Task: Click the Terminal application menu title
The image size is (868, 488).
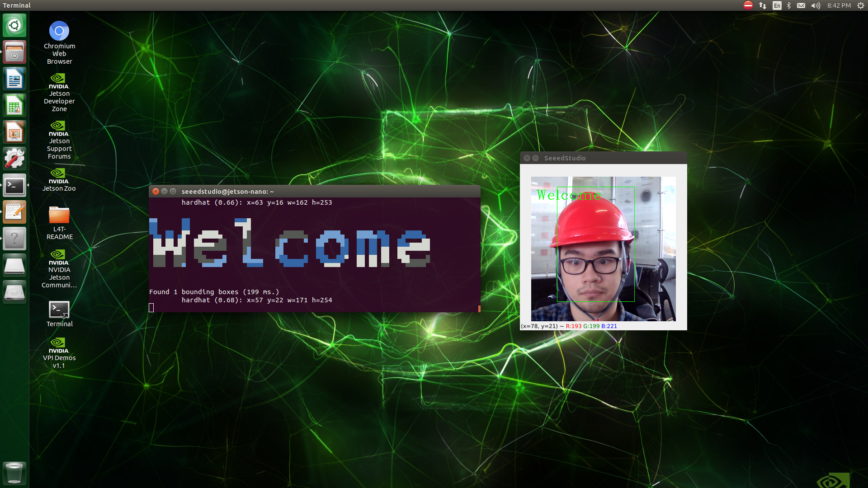Action: pos(17,5)
